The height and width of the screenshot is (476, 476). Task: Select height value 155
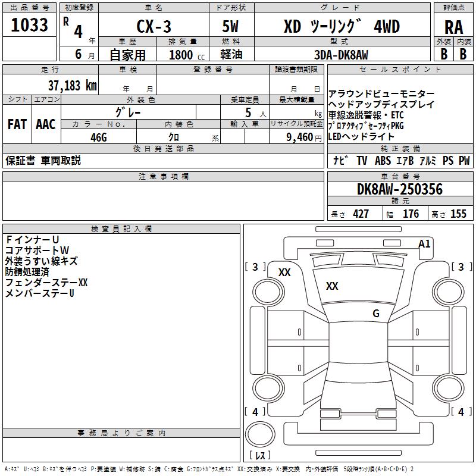(x=458, y=214)
